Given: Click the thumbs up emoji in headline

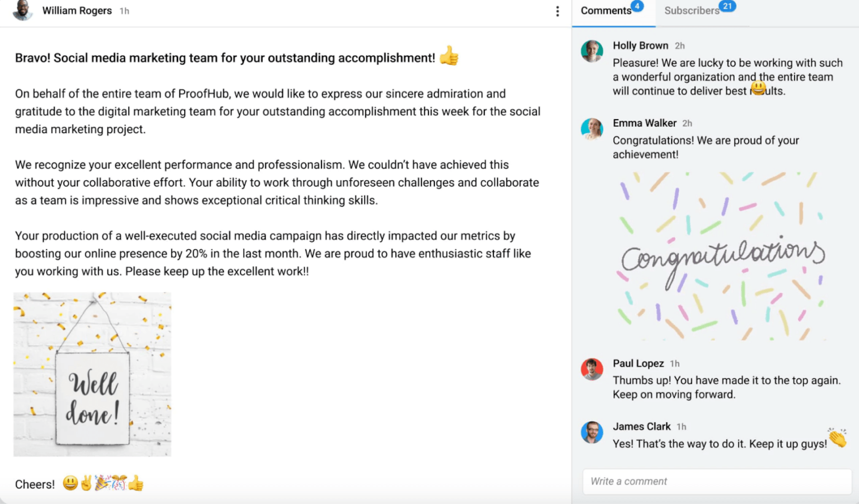Looking at the screenshot, I should [x=449, y=56].
